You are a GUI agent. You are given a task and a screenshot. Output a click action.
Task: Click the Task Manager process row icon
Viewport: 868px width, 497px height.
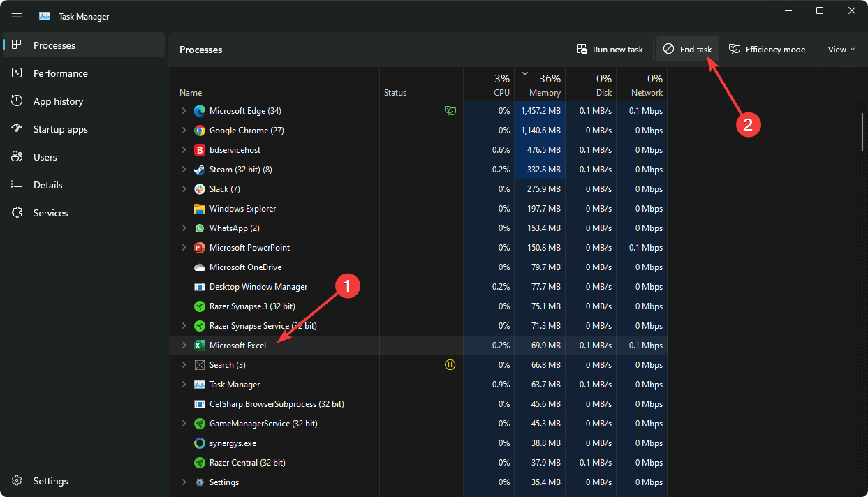coord(199,385)
